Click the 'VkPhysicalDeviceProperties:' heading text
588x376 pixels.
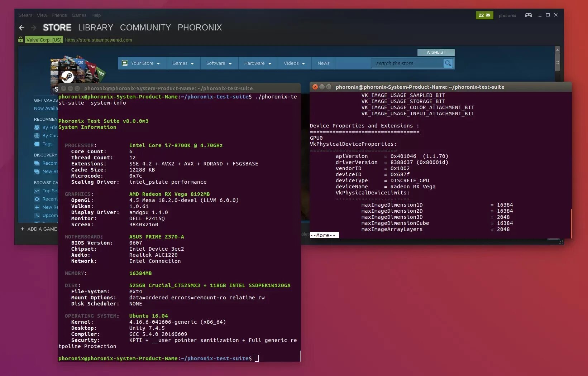click(353, 144)
